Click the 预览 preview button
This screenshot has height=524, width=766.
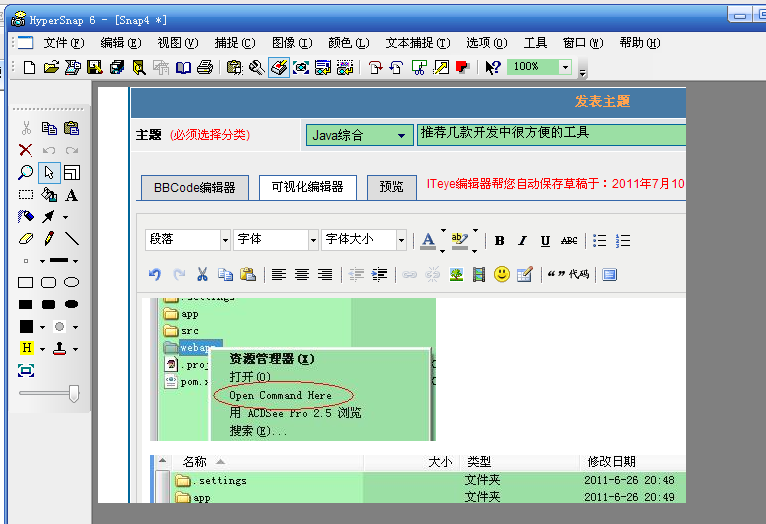pyautogui.click(x=392, y=188)
